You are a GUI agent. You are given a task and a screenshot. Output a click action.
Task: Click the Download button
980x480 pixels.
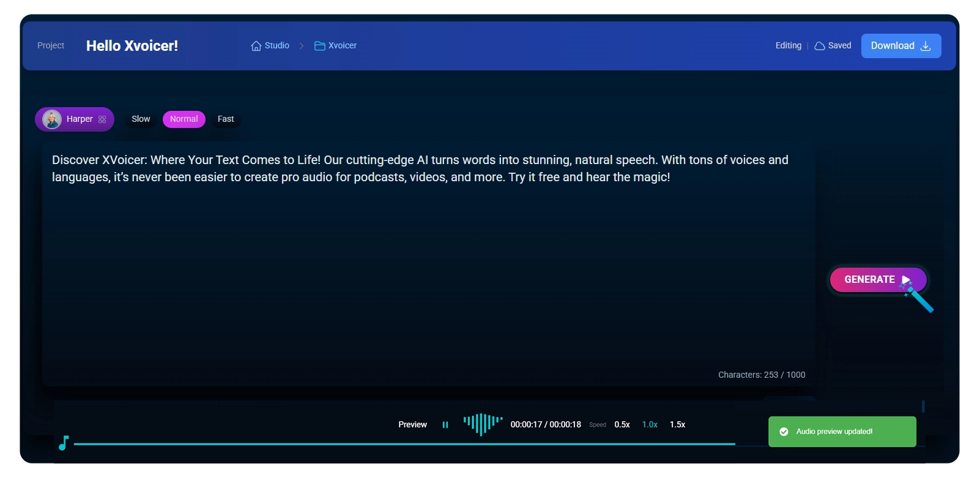click(901, 46)
